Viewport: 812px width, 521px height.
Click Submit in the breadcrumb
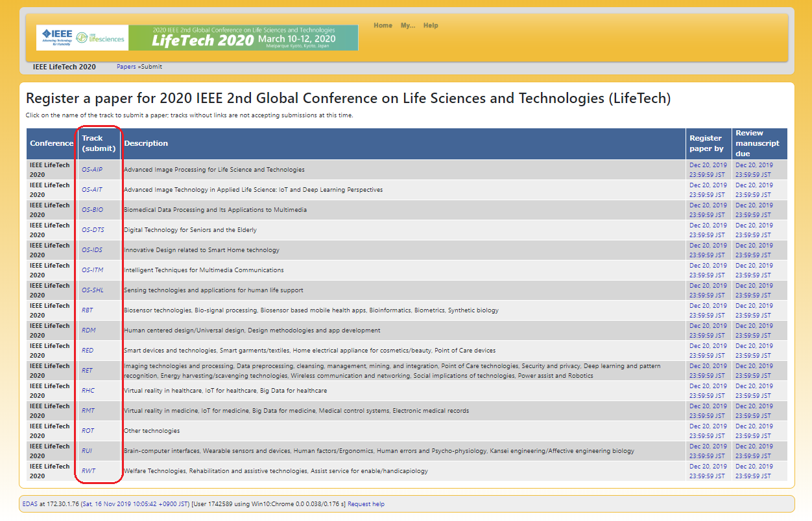pos(152,67)
